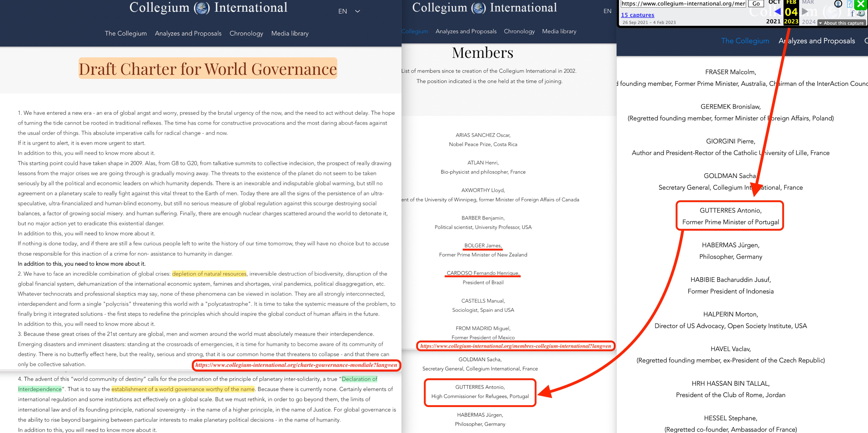
Task: Click EN language selector in middle page
Action: pos(607,11)
